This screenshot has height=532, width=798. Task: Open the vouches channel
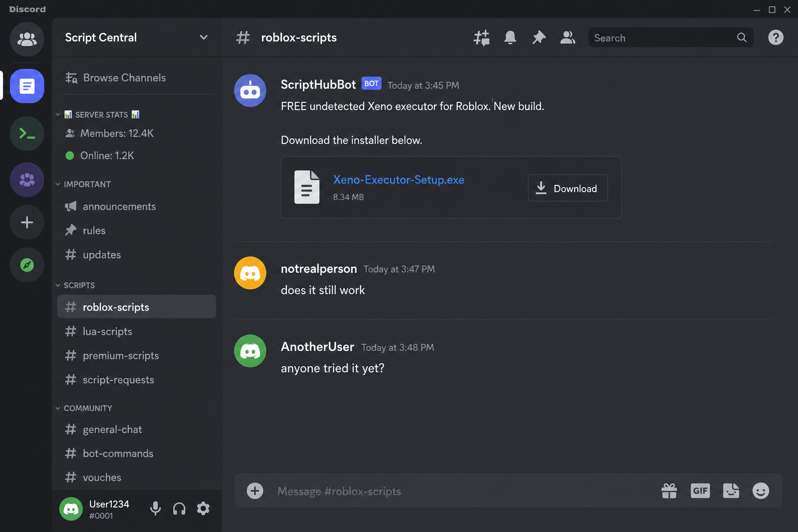(137, 477)
